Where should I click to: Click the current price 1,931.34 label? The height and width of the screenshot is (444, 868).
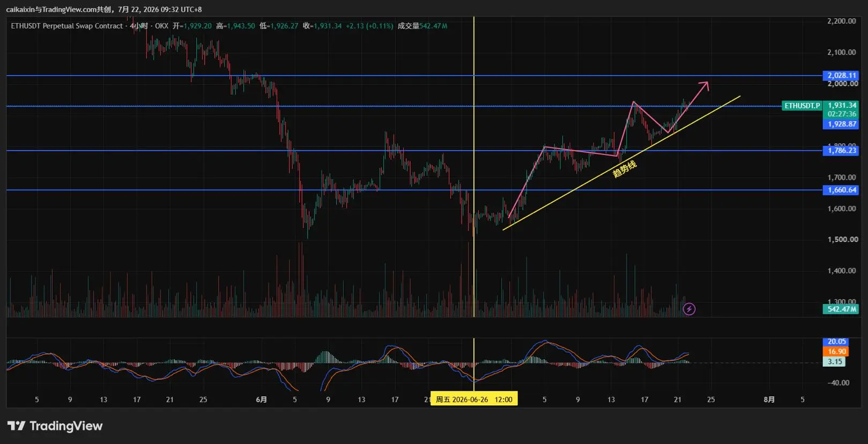click(841, 105)
